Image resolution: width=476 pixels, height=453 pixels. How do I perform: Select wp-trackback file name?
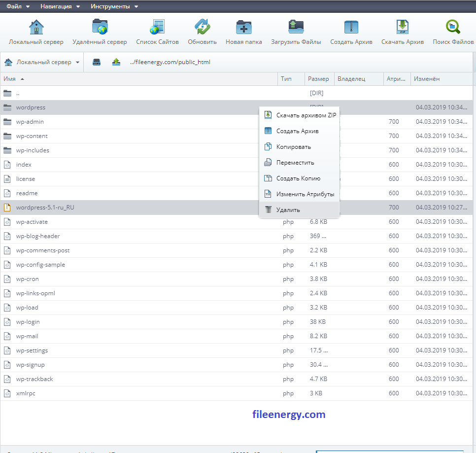(34, 379)
